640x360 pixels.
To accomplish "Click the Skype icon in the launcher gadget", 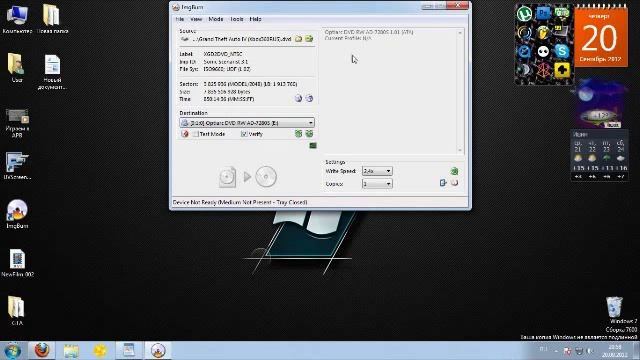I will [562, 51].
